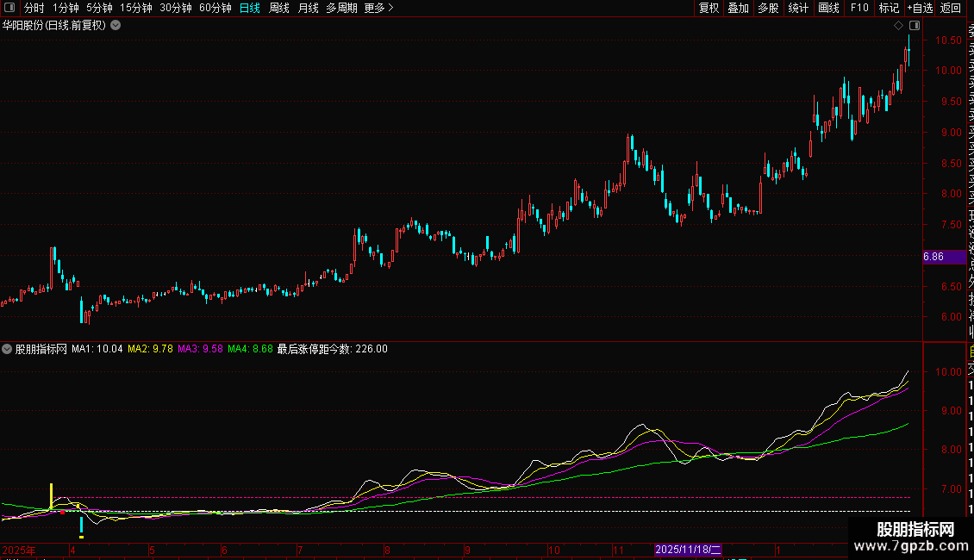
Task: Click the 返回 back button
Action: (x=951, y=8)
